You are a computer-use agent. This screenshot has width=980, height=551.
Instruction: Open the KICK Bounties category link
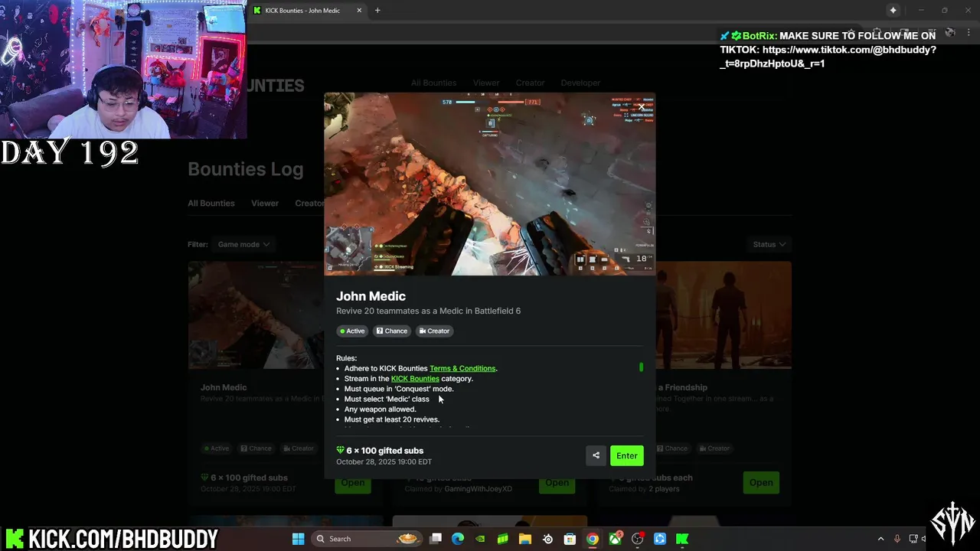(415, 378)
